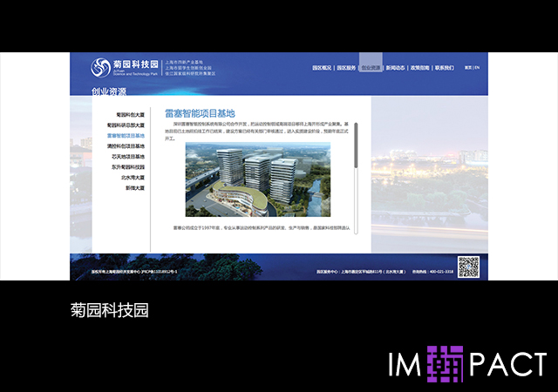The width and height of the screenshot is (558, 392).
Task: Click the 菊园科技园 swirl logo icon
Action: (x=100, y=68)
